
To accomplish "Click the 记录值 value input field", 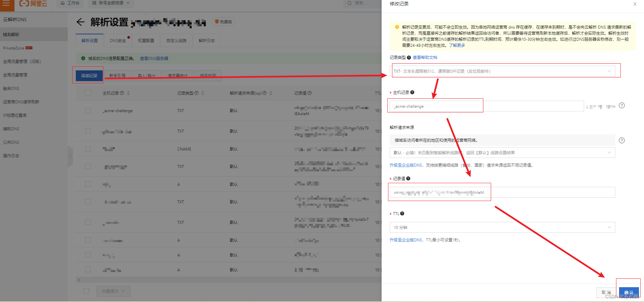I will (x=503, y=192).
